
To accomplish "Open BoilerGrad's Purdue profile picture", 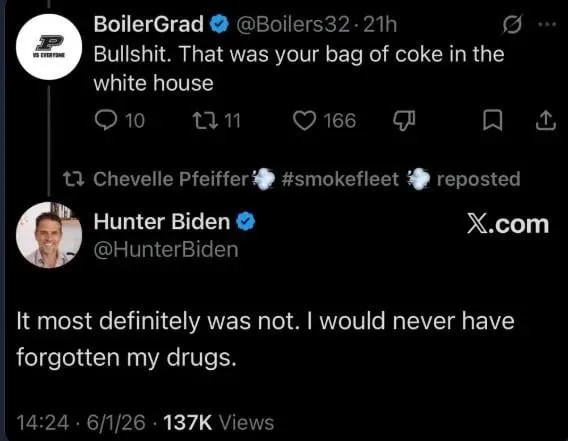I will click(x=49, y=47).
